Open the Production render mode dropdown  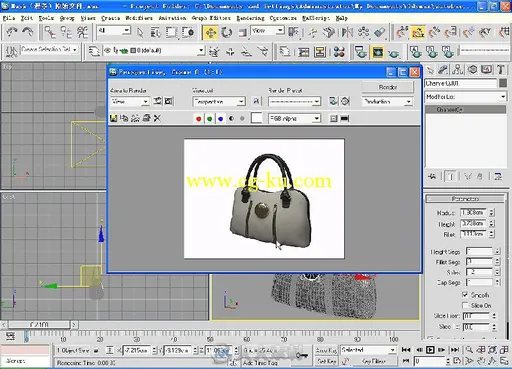[x=387, y=101]
